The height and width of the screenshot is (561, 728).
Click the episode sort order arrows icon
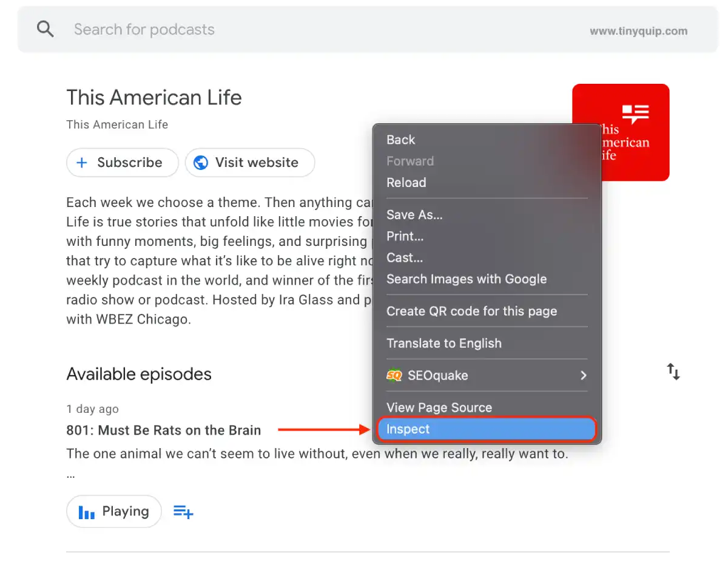673,372
